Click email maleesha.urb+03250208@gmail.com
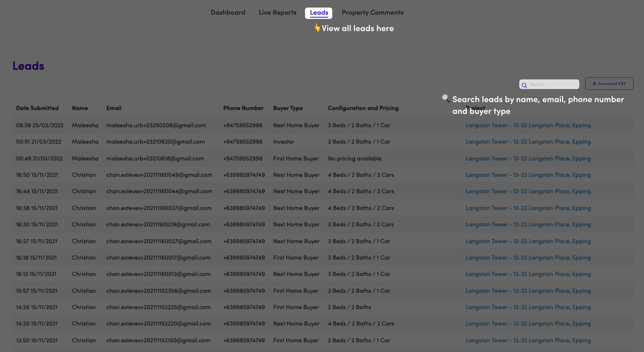 tap(156, 125)
